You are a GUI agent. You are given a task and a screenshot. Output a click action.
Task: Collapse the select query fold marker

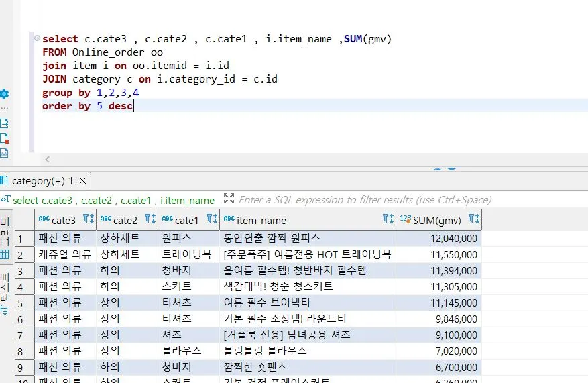click(37, 38)
